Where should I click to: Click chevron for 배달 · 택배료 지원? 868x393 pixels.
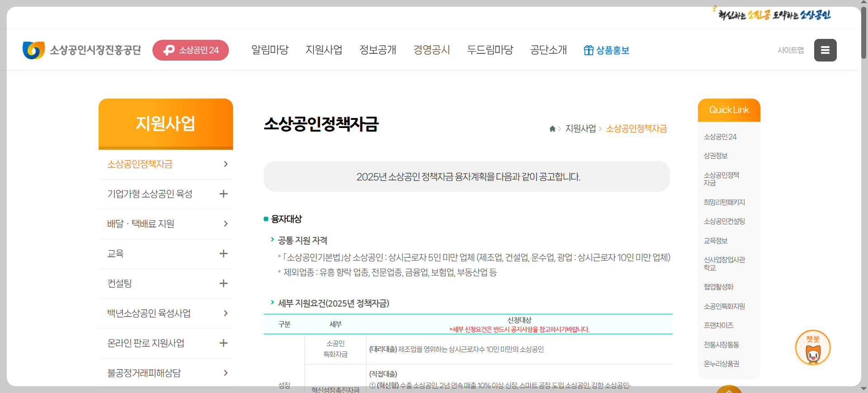pyautogui.click(x=225, y=224)
